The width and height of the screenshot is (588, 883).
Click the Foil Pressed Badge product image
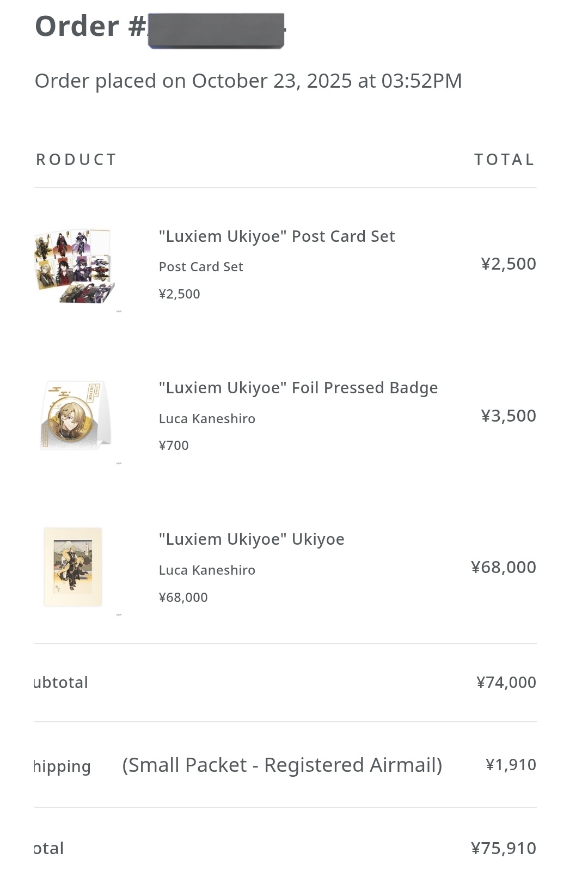point(75,416)
